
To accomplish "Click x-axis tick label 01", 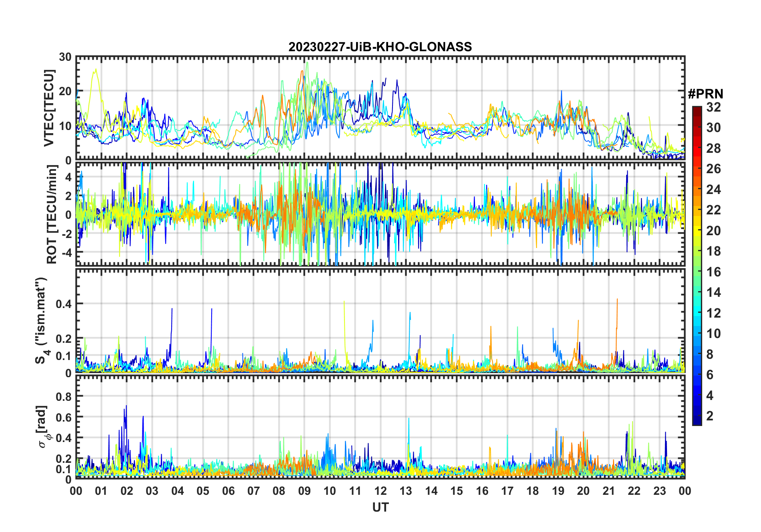I will (x=101, y=491).
